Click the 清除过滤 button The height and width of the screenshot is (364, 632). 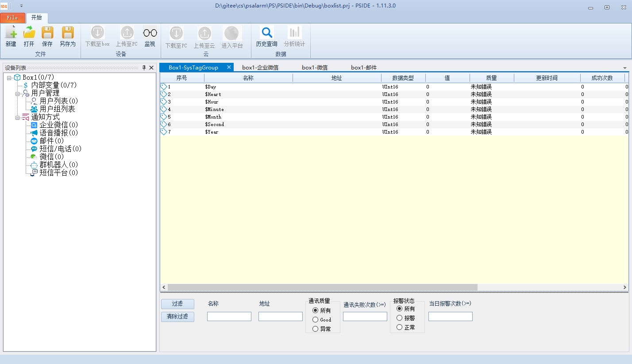coord(177,317)
